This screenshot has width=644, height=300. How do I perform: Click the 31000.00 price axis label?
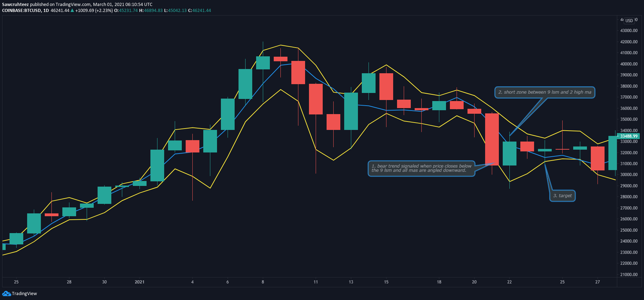coord(629,164)
